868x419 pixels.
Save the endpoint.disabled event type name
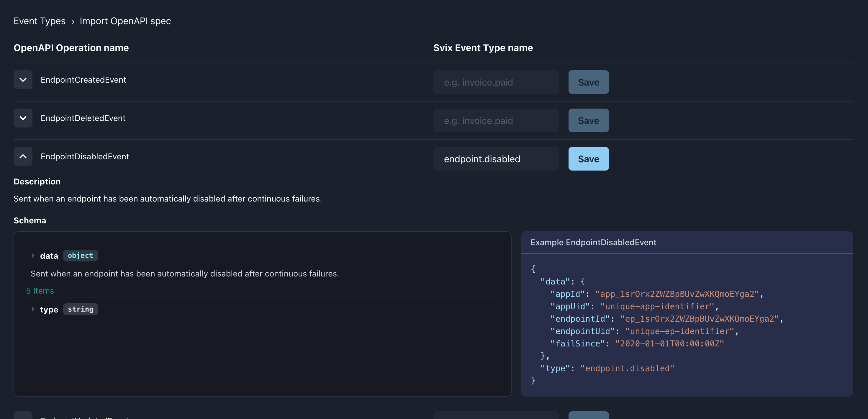click(588, 159)
